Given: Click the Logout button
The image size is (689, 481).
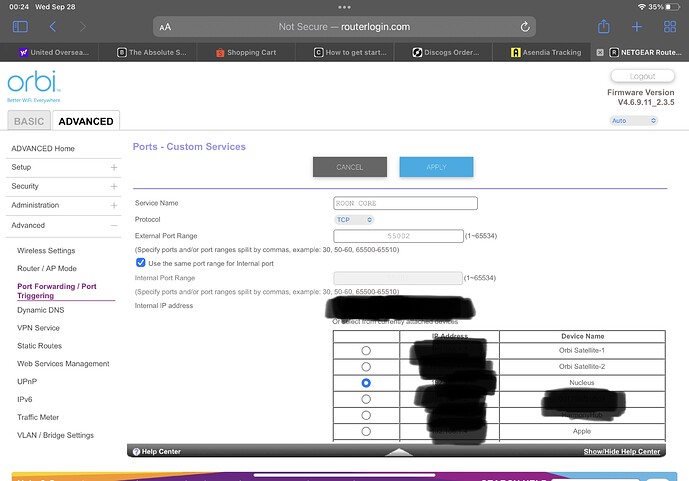Looking at the screenshot, I should tap(642, 76).
